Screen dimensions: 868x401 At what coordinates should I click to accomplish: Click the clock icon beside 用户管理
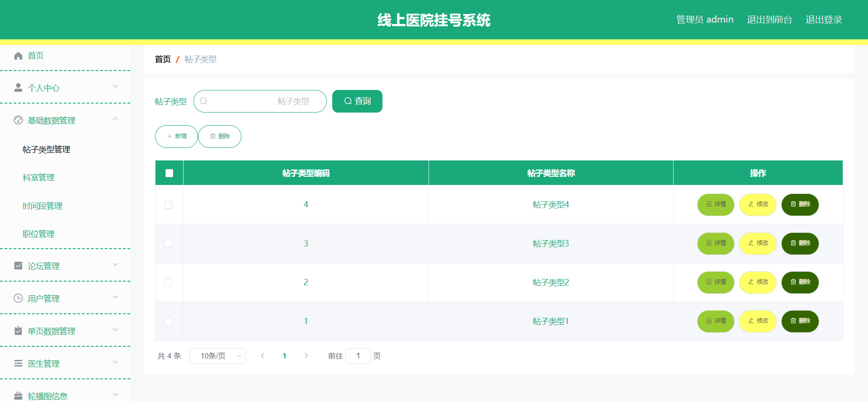coord(18,298)
